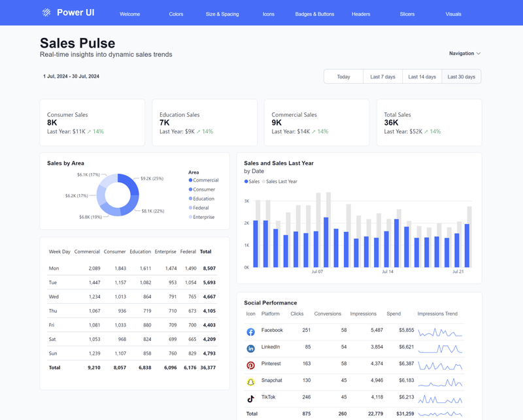Screen dimensions: 523x420
Task: Click the Facebook impressions trend sparkline
Action: [x=439, y=331]
